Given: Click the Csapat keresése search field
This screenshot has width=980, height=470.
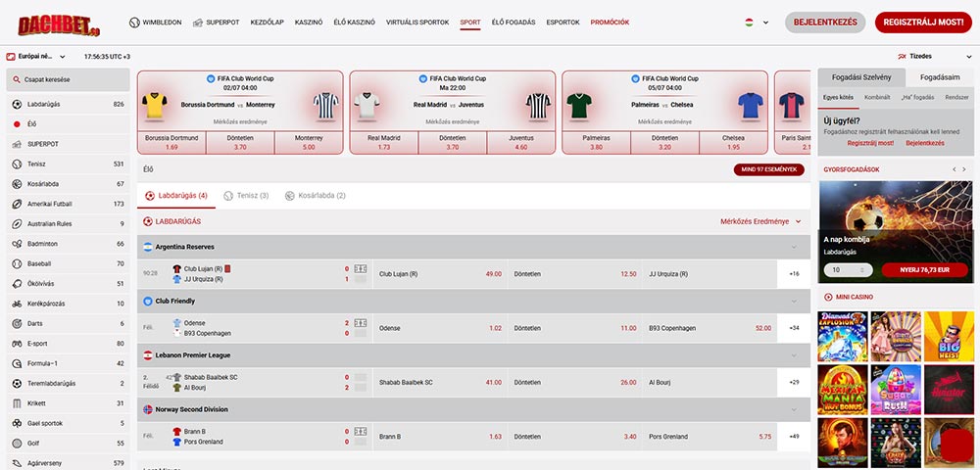Looking at the screenshot, I should (69, 79).
